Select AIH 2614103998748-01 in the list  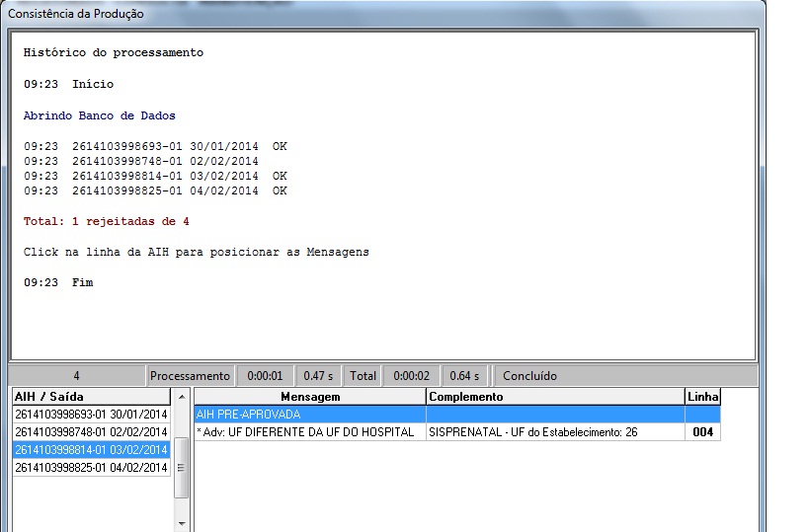coord(91,431)
